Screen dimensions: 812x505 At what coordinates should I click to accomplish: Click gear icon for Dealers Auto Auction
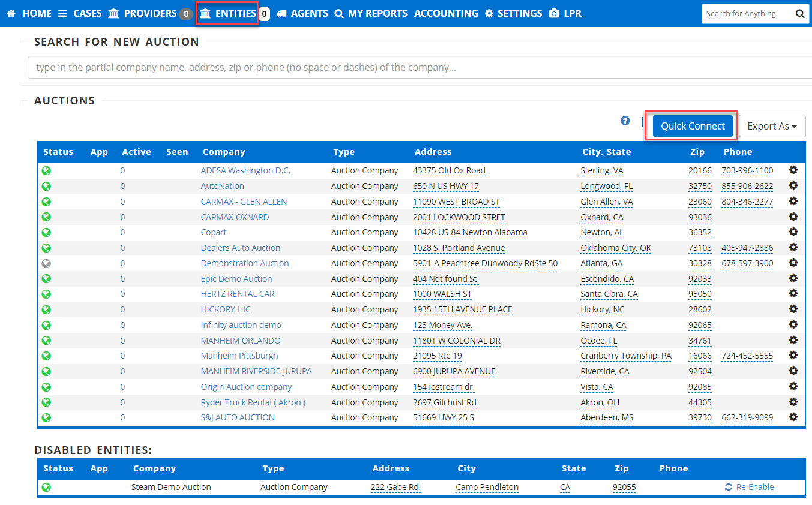(x=793, y=248)
